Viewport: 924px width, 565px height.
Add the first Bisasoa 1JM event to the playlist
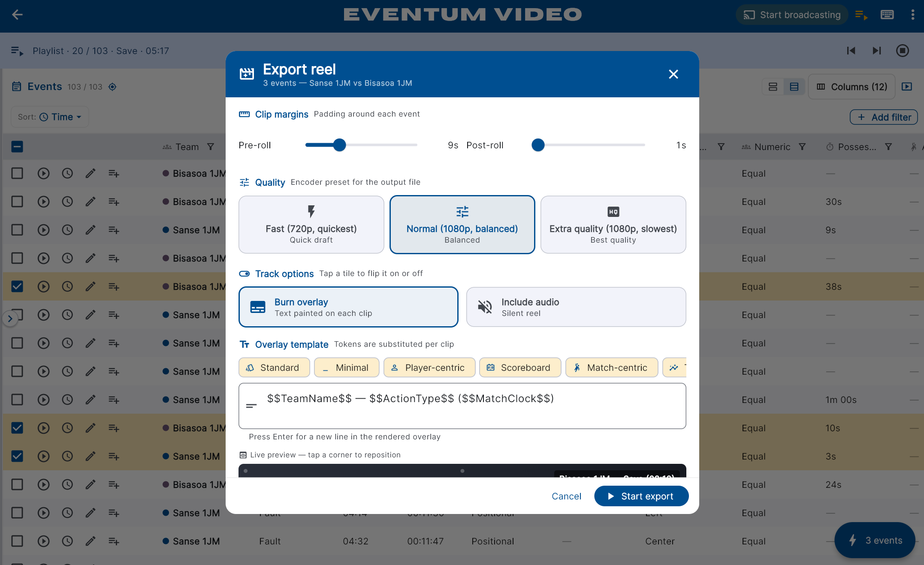(x=114, y=173)
